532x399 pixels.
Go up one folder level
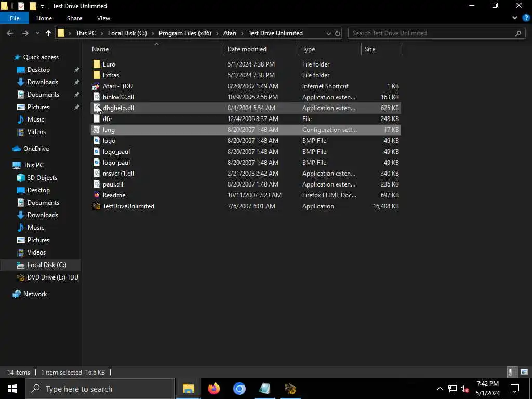coord(48,33)
